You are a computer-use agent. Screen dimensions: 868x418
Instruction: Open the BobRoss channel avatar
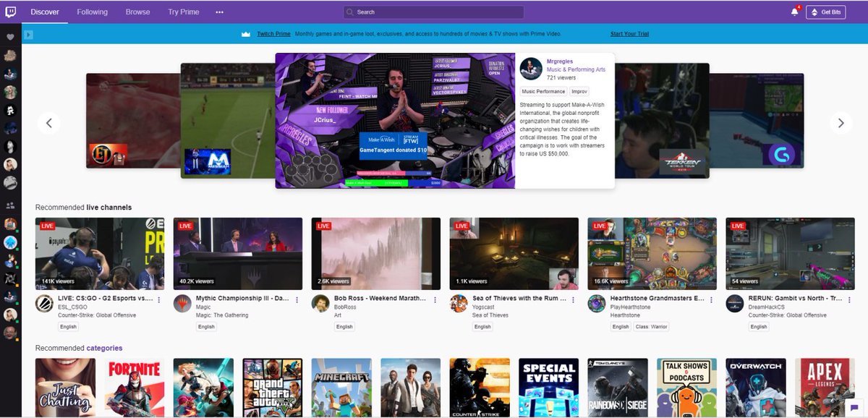pos(320,304)
